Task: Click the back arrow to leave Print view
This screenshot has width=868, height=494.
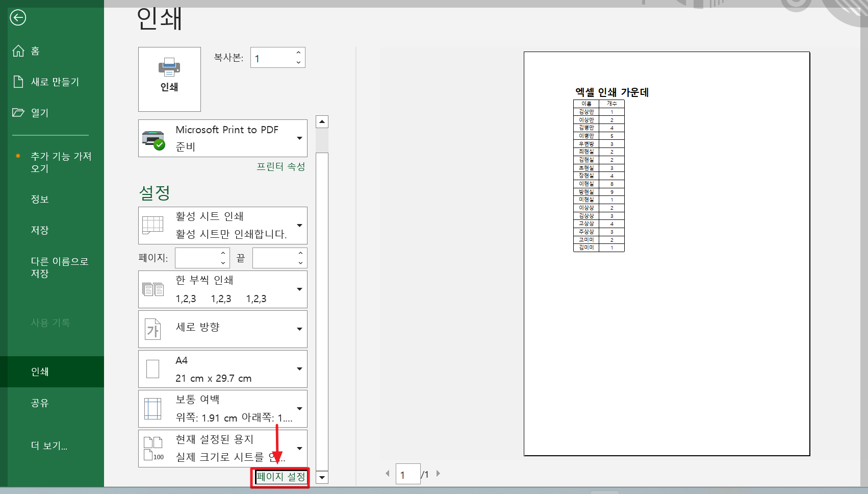Action: tap(18, 18)
